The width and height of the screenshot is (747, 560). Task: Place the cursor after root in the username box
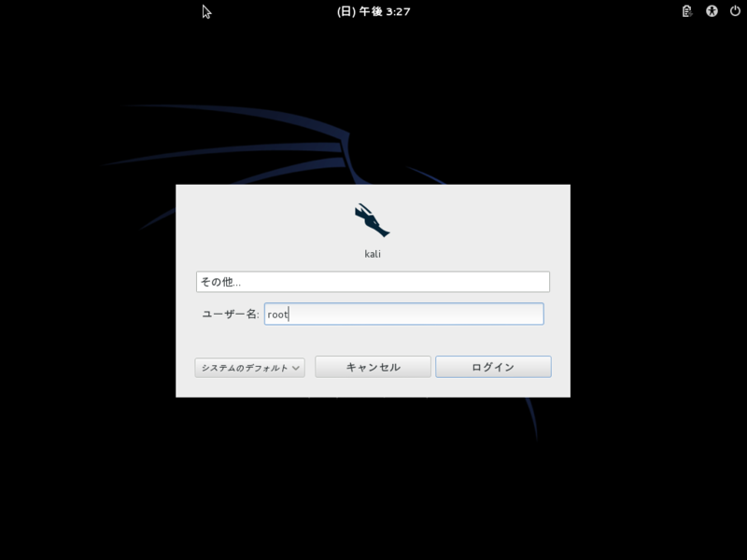click(x=288, y=314)
